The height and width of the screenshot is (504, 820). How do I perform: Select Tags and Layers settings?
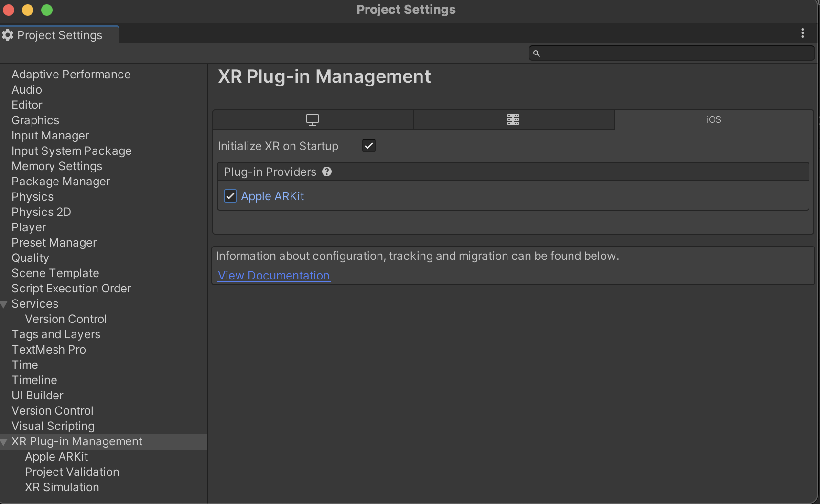click(x=56, y=334)
